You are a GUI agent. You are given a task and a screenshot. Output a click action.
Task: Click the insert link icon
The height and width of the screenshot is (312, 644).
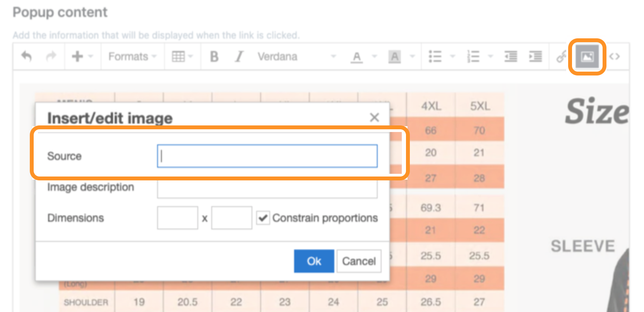561,57
